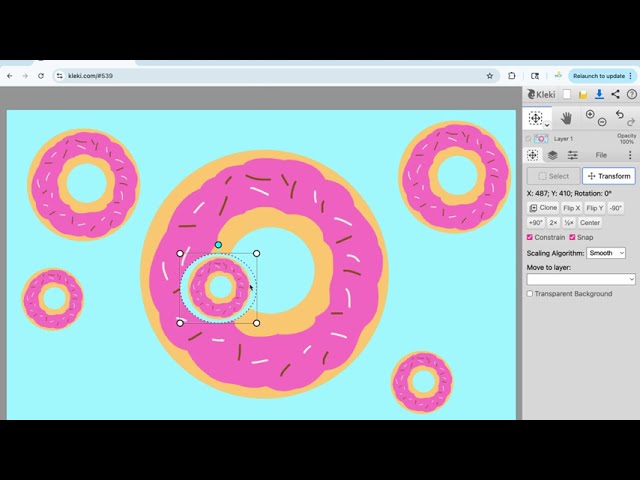Screen dimensions: 640x480
Task: Download the image with the blue arrow icon
Action: 599,95
